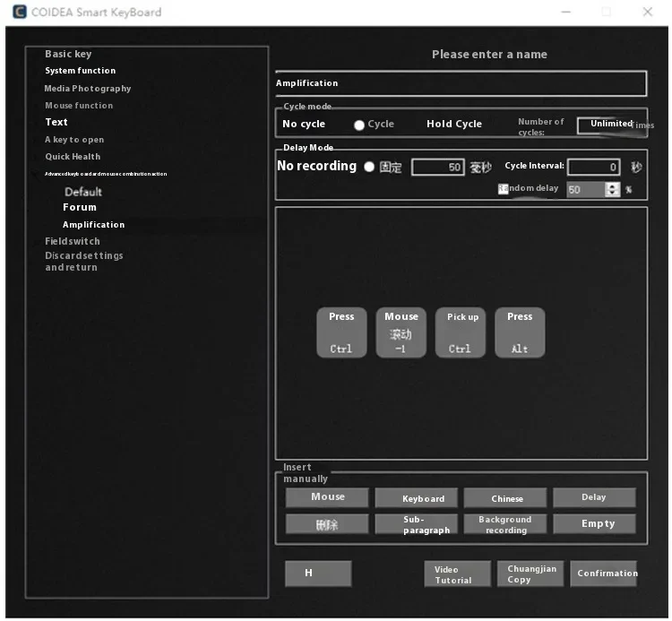Select the Amplification macro entry in sidebar

coord(93,225)
